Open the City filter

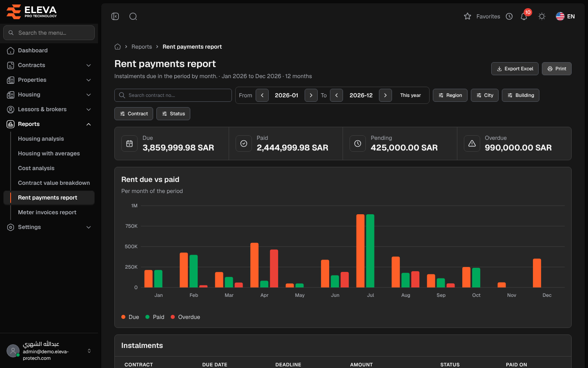485,95
